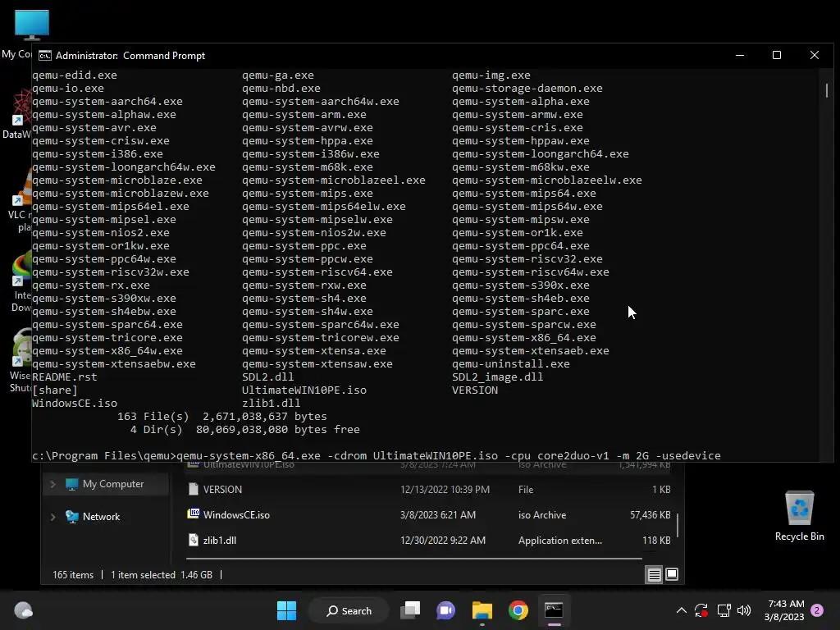Click the 12/30/2022 9:22 AM date cell
The image size is (840, 630).
(443, 540)
